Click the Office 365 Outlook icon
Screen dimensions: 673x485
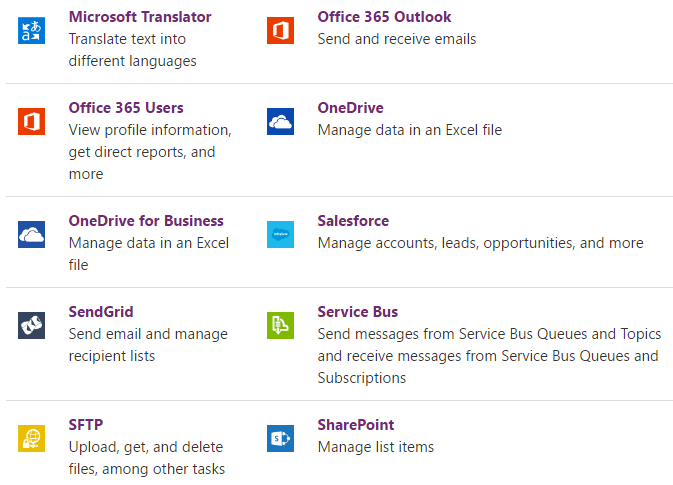[281, 31]
